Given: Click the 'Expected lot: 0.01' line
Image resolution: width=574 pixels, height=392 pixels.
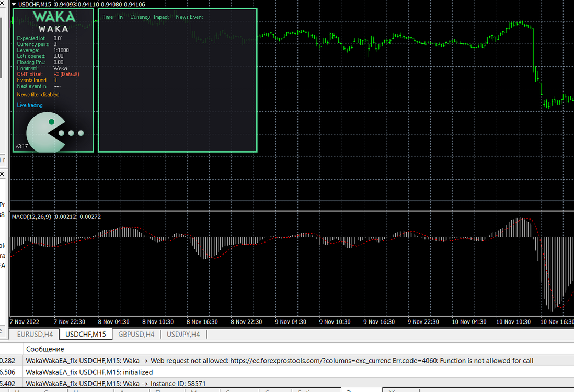Looking at the screenshot, I should 40,38.
